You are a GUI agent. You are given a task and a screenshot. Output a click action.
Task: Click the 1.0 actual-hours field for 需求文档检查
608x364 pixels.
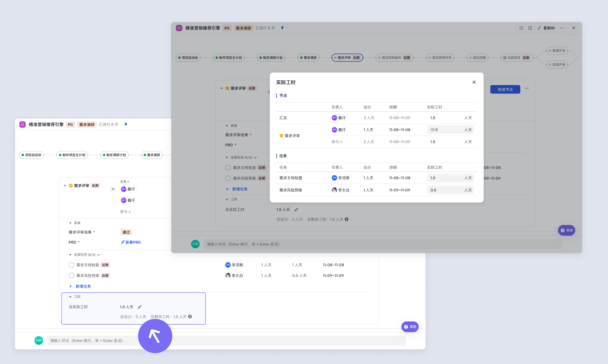coord(450,178)
